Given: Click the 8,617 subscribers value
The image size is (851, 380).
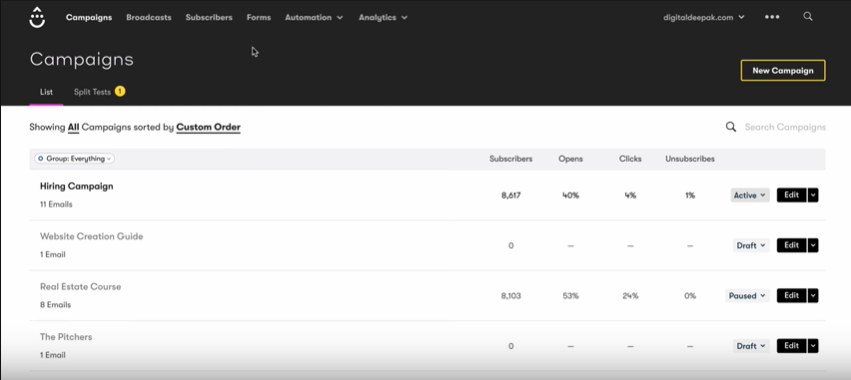Looking at the screenshot, I should tap(511, 195).
